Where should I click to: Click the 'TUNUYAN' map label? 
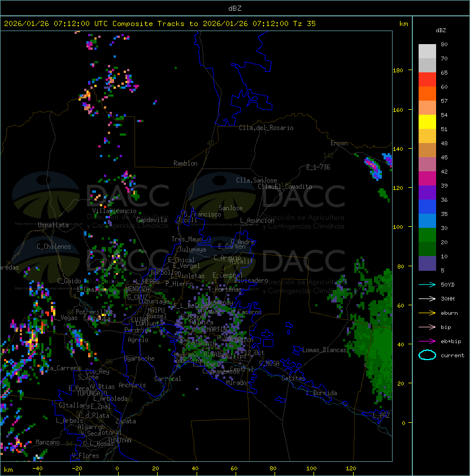click(120, 440)
